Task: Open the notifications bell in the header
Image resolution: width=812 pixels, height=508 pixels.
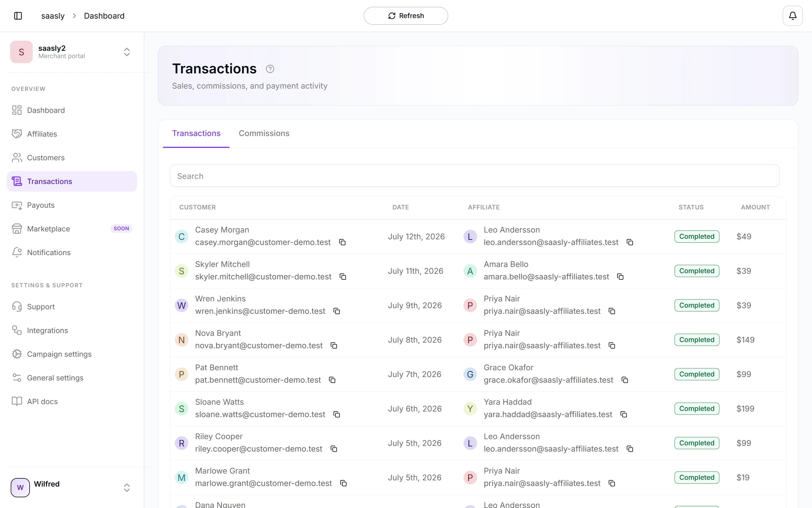Action: click(x=793, y=16)
